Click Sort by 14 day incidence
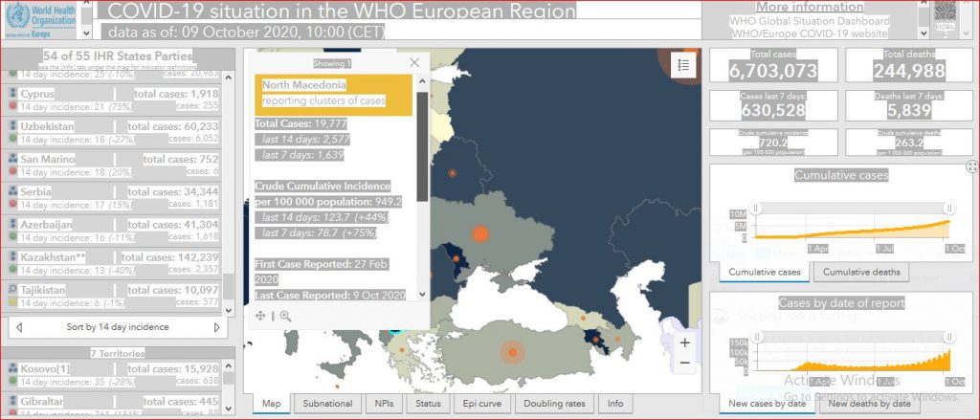Image resolution: width=980 pixels, height=420 pixels. click(x=118, y=327)
